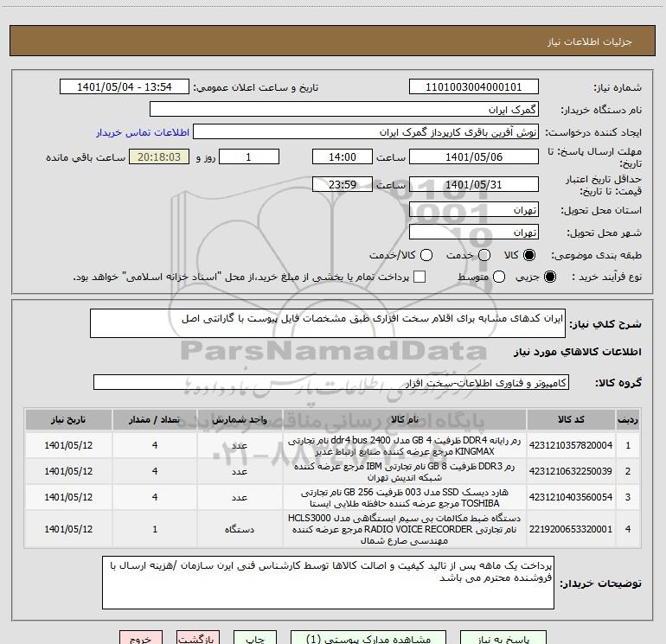Click the شماره نیاز field 1101003004000101
Viewport: 666px width, 644px height.
pos(474,86)
